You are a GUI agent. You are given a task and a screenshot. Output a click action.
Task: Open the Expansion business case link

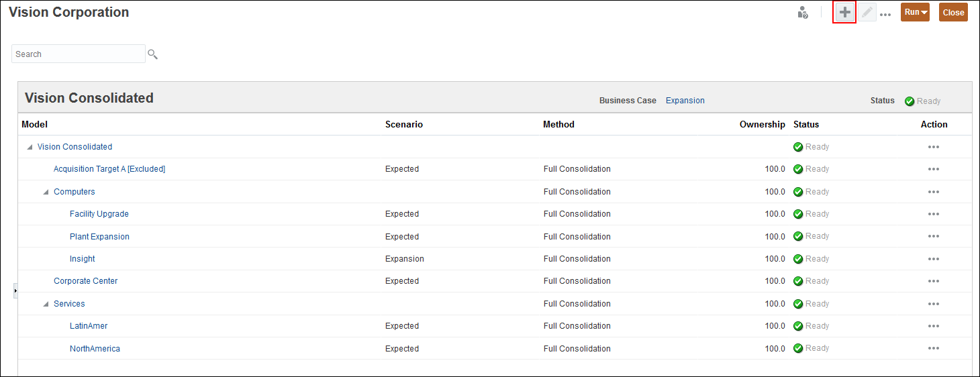(685, 101)
